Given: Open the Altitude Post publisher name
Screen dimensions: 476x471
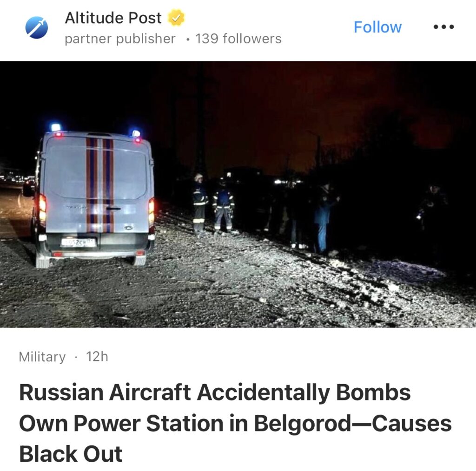Looking at the screenshot, I should (113, 18).
